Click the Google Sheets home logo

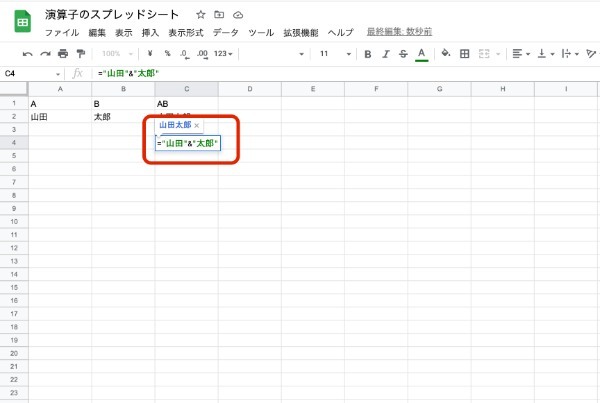click(x=23, y=22)
